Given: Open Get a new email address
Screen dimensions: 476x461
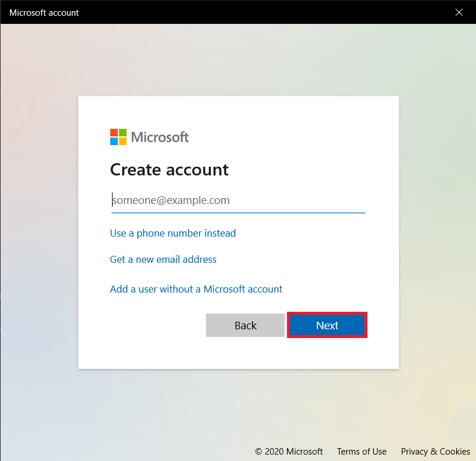Looking at the screenshot, I should 163,259.
